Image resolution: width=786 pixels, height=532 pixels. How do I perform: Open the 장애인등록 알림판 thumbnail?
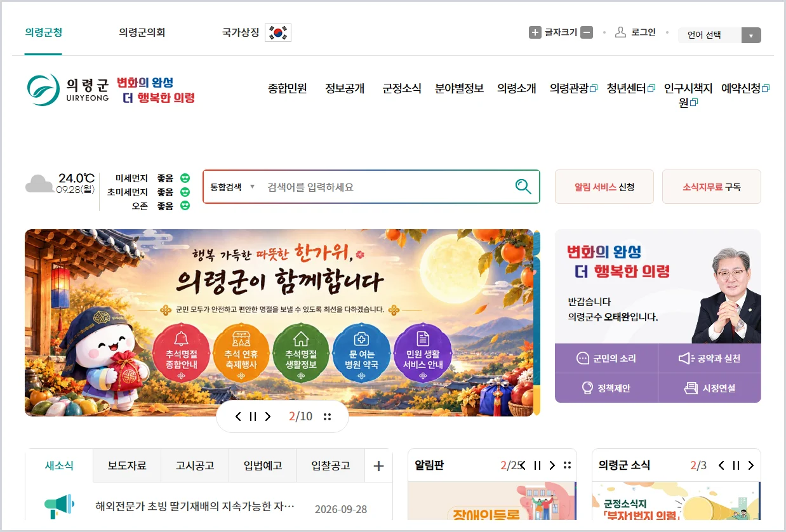point(492,500)
